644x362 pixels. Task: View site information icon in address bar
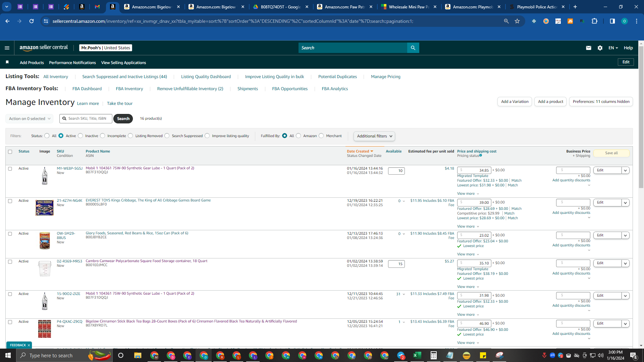coord(46,21)
